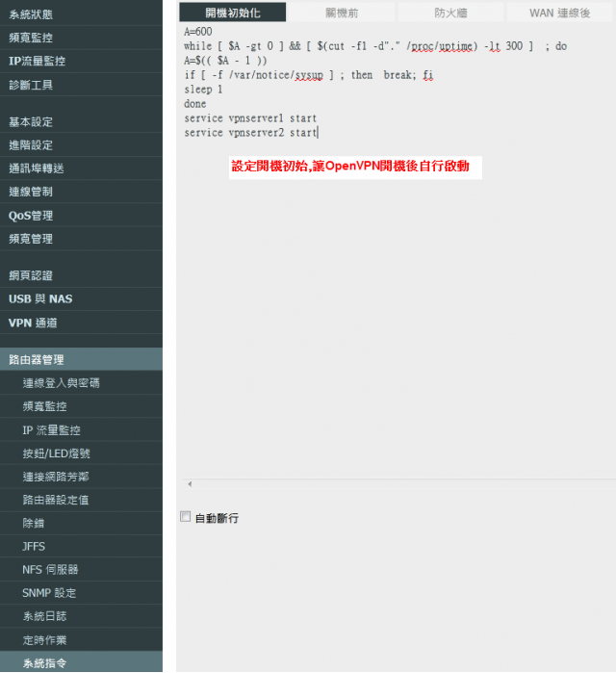This screenshot has height=673, width=616.
Task: Open USB 與 NAS section
Action: [x=81, y=299]
